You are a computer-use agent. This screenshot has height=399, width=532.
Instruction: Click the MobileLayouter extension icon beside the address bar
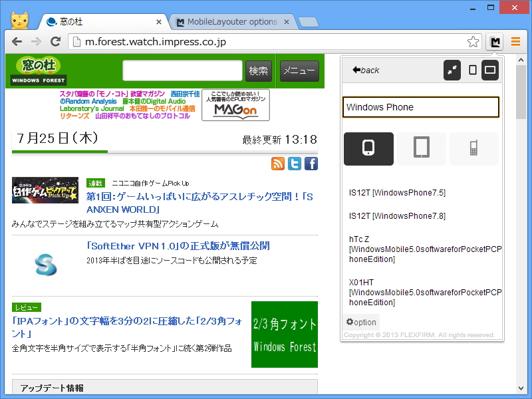tap(495, 41)
